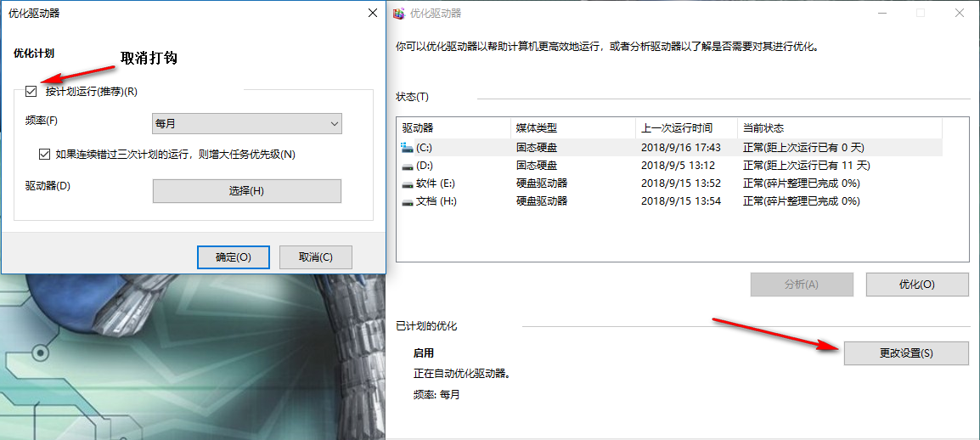
Task: Click the 更改设置(S) button
Action: pyautogui.click(x=906, y=353)
